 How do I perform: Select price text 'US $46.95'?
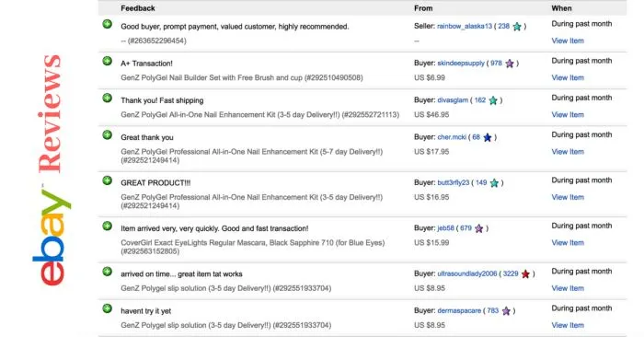pyautogui.click(x=431, y=115)
